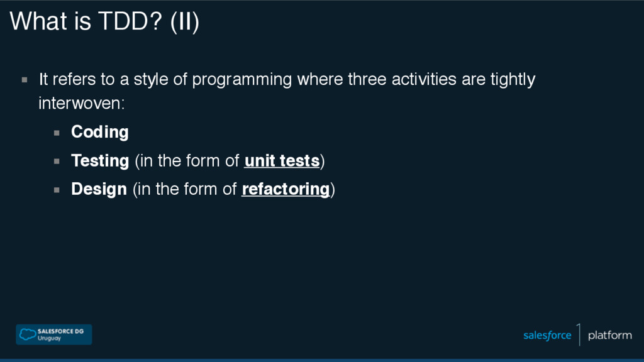Image resolution: width=644 pixels, height=362 pixels.
Task: Click the 'Uruguay' text in the badge
Action: point(49,339)
